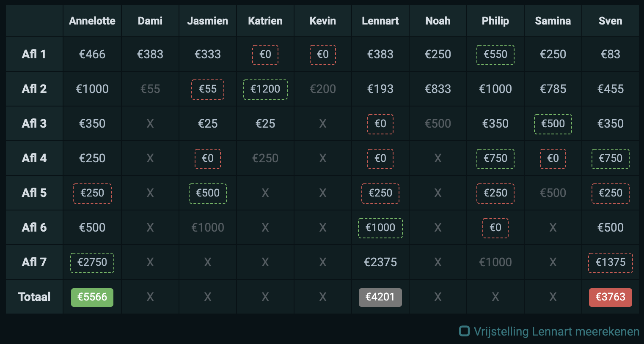Click Samina's green-outlined €500 in Afl 3
The width and height of the screenshot is (644, 344).
pyautogui.click(x=553, y=124)
